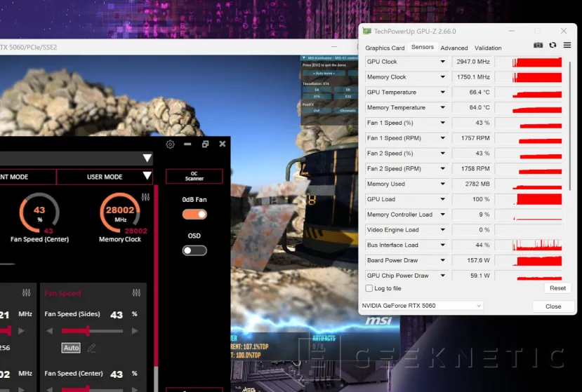Adjust the Fan Speed (Center) slider
582x392 pixels.
[x=92, y=388]
